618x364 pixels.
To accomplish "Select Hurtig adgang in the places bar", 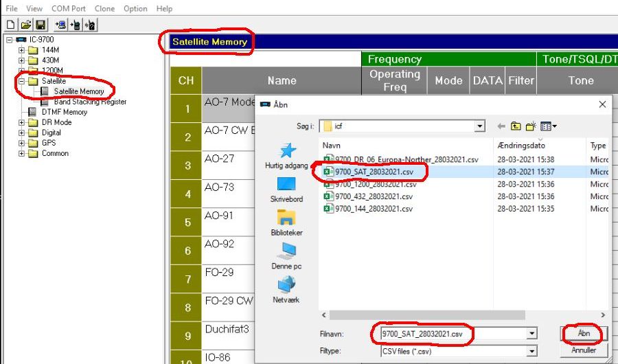I will coord(286,156).
